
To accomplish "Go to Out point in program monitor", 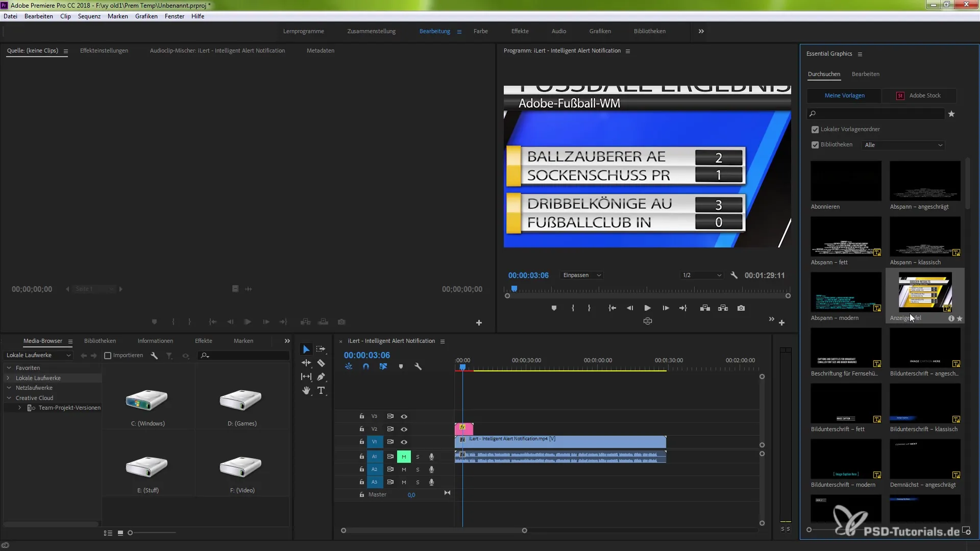I will (683, 308).
